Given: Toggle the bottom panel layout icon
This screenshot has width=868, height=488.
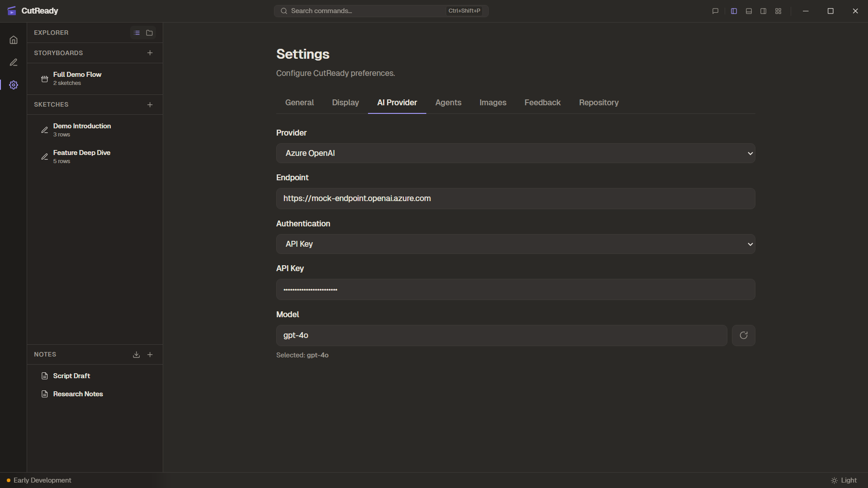Looking at the screenshot, I should coord(748,11).
